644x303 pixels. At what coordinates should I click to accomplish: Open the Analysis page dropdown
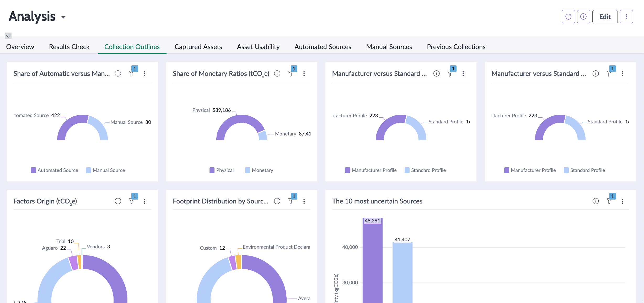pos(64,17)
